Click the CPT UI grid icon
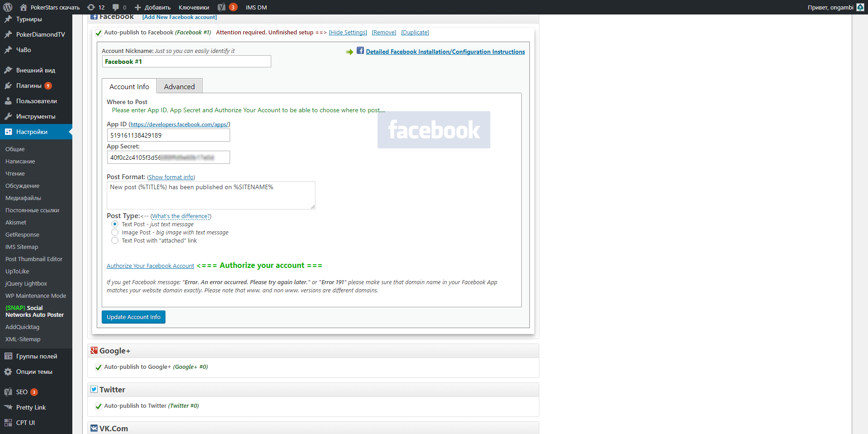The width and height of the screenshot is (868, 434). pyautogui.click(x=8, y=423)
